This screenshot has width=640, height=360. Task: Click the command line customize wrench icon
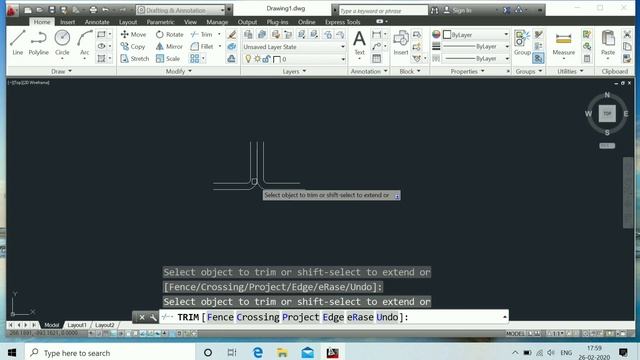[153, 317]
